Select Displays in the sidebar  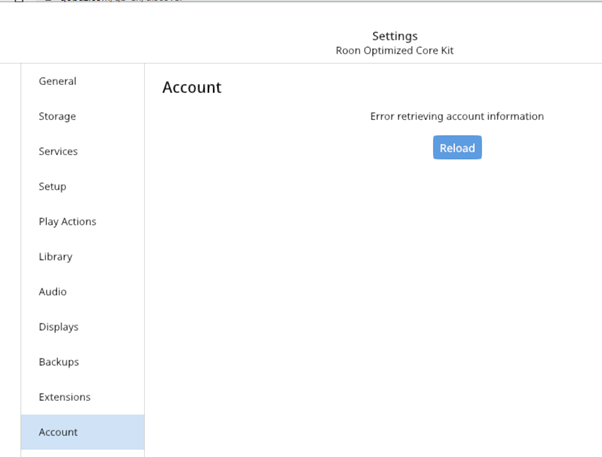[83, 327]
